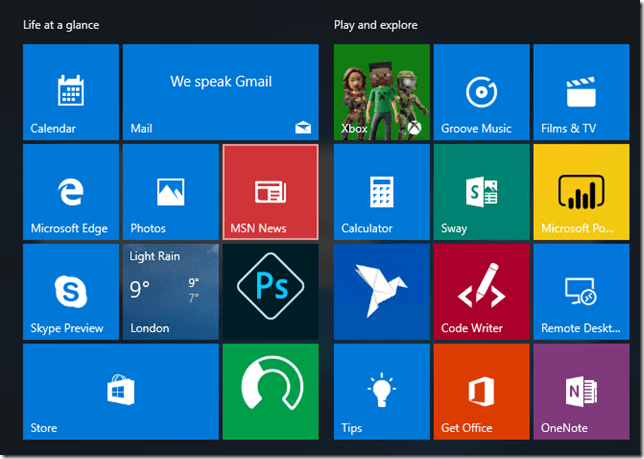This screenshot has width=644, height=459.
Task: Open the yellow Microsoft Power BI tile
Action: (x=581, y=192)
